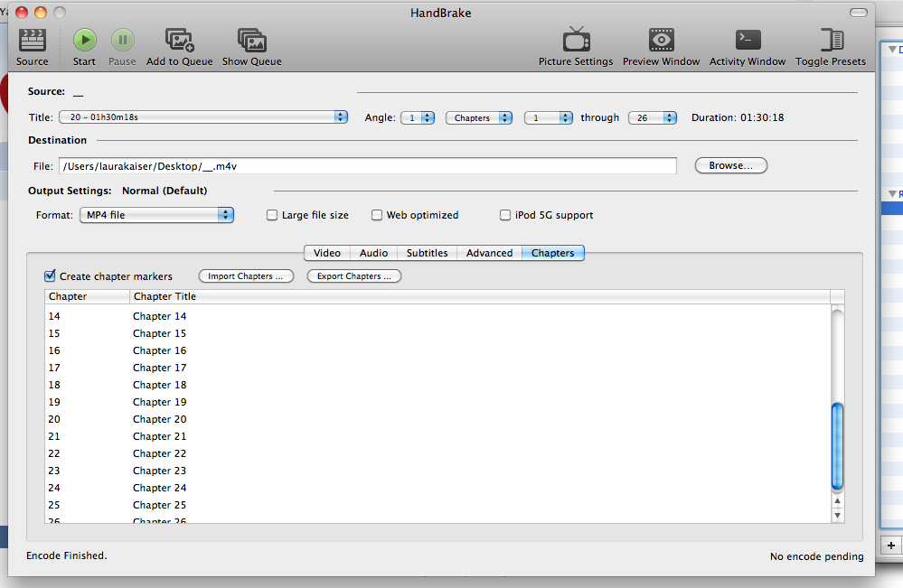Open the end chapter dropdown showing 26
Viewport: 903px width, 588px height.
coord(653,117)
